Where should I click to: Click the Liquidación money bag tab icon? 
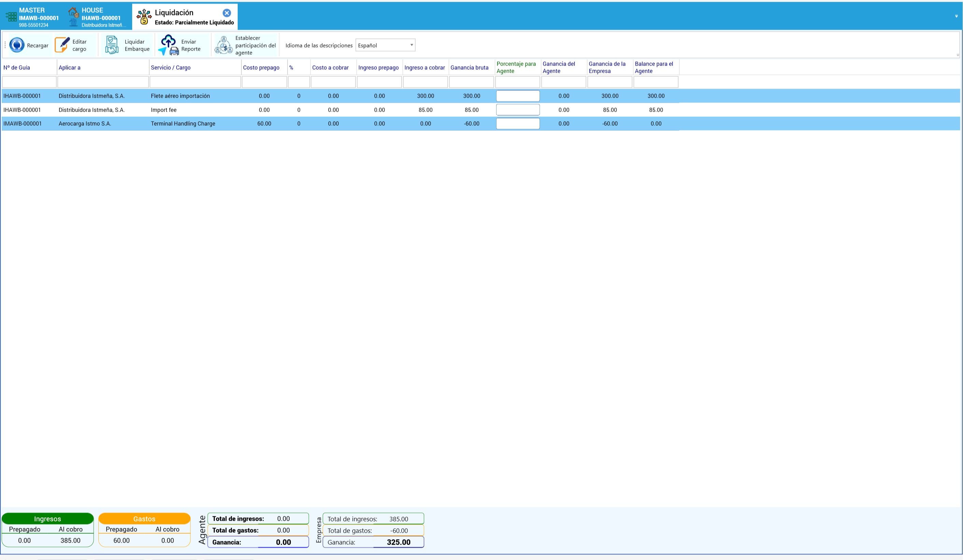[x=144, y=17]
